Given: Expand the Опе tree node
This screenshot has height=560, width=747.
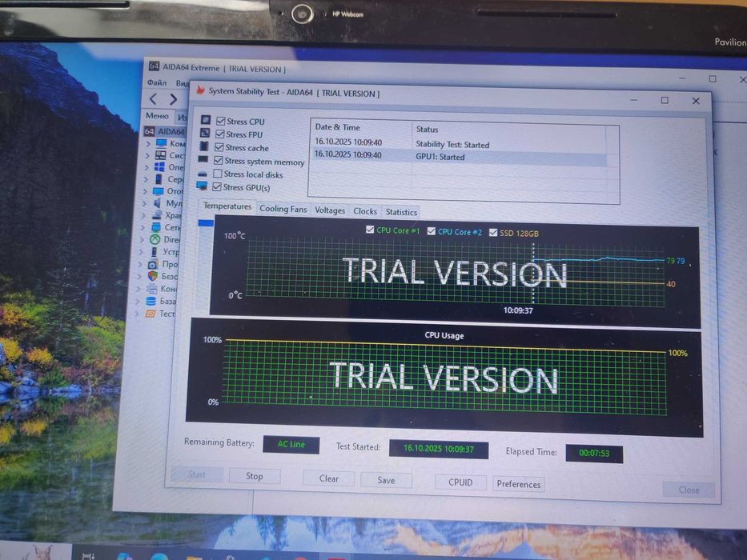Looking at the screenshot, I should (x=147, y=167).
